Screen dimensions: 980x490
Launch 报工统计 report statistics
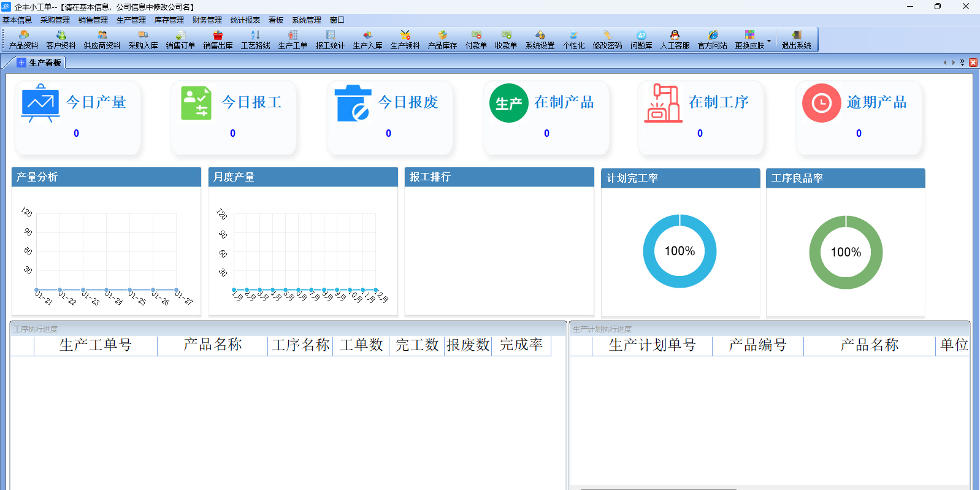coord(330,39)
